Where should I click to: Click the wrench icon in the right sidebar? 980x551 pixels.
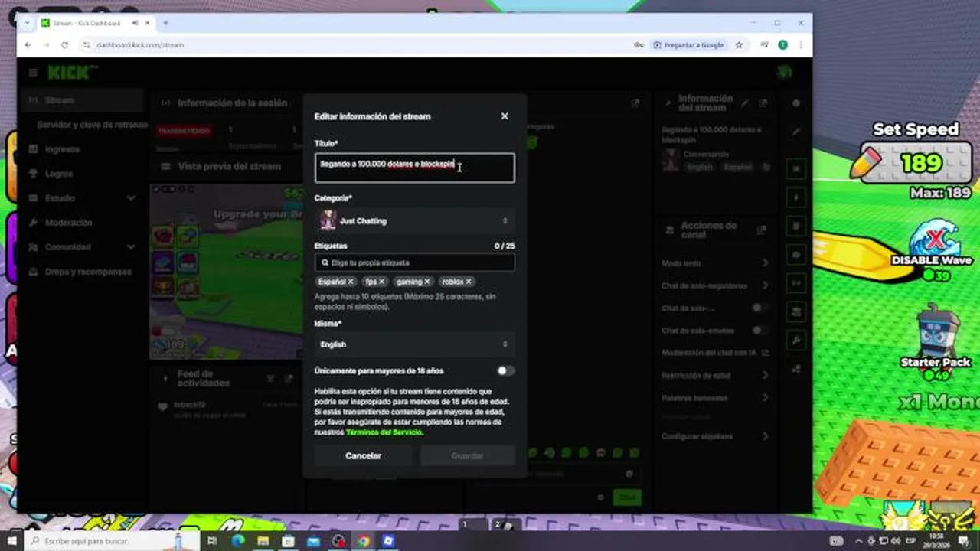[796, 341]
